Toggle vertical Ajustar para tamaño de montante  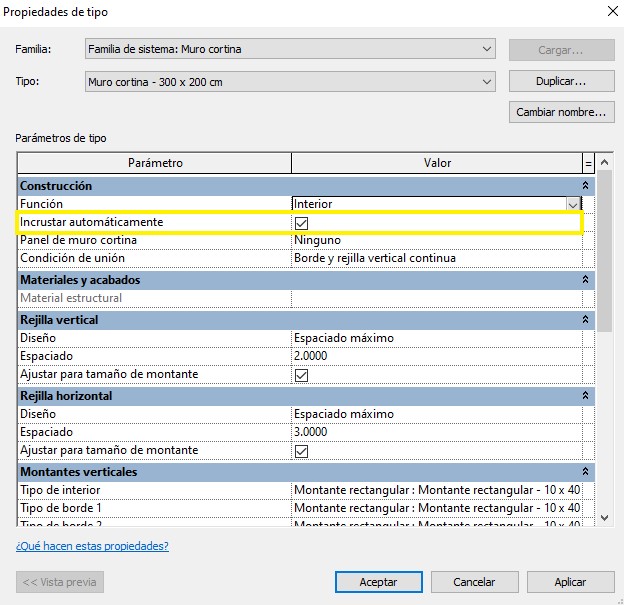(x=301, y=375)
